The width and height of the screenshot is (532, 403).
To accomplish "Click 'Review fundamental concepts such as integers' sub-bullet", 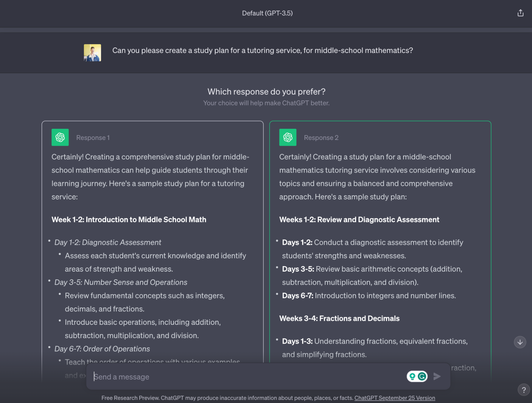I will 145,302.
